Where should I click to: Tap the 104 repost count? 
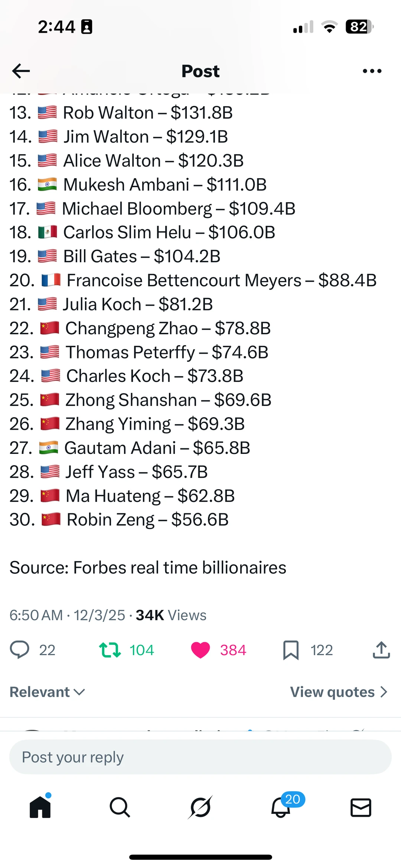[141, 650]
